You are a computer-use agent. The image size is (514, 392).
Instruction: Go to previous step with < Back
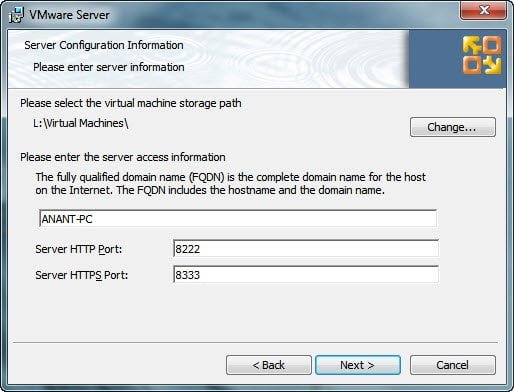(269, 365)
